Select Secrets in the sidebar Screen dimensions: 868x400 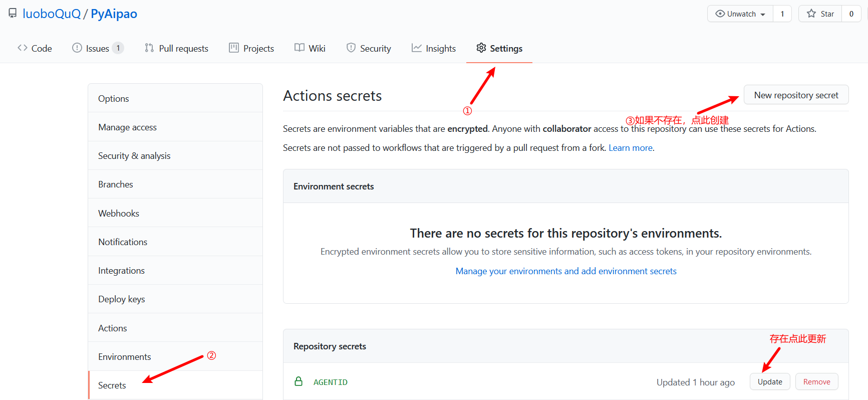(x=175, y=385)
